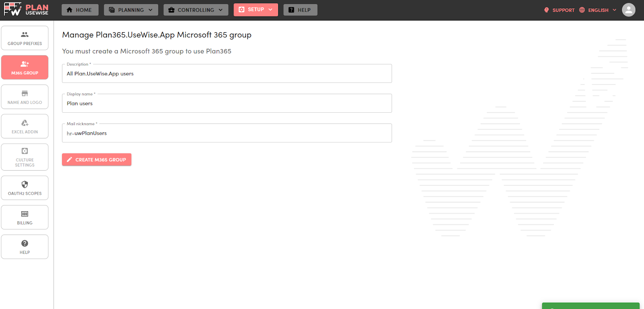The height and width of the screenshot is (309, 644).
Task: Expand the Controlling dropdown chevron
Action: pyautogui.click(x=221, y=10)
